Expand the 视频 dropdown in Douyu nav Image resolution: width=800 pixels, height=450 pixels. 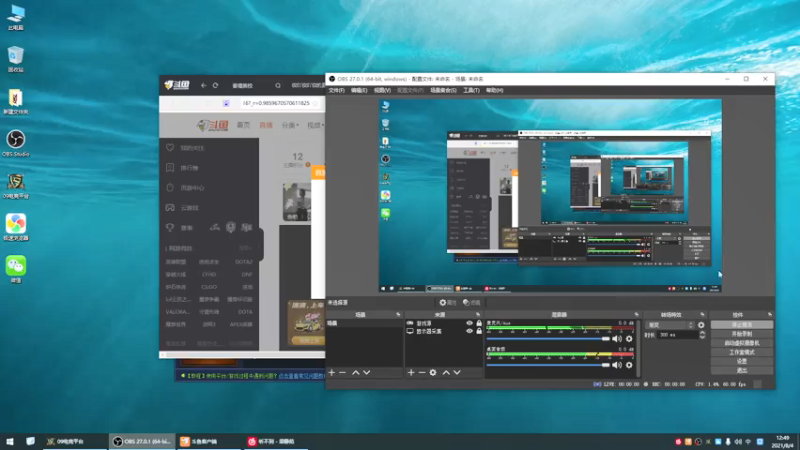coord(314,125)
